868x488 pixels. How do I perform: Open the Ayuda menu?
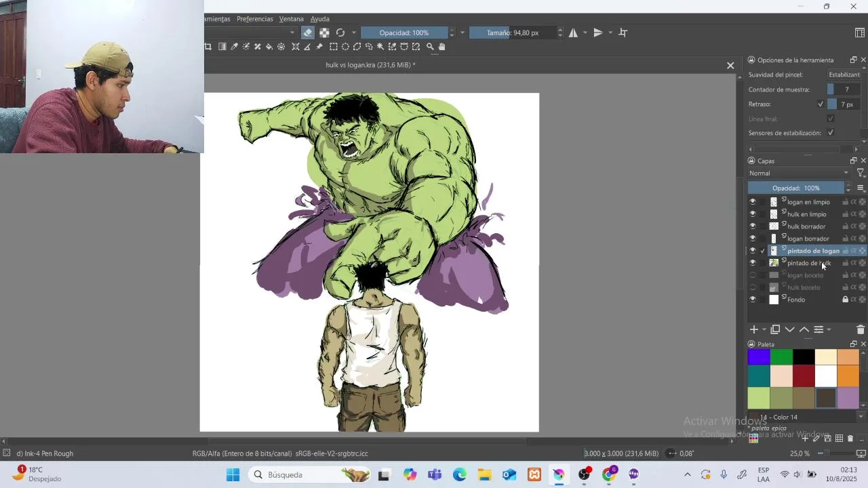tap(320, 19)
